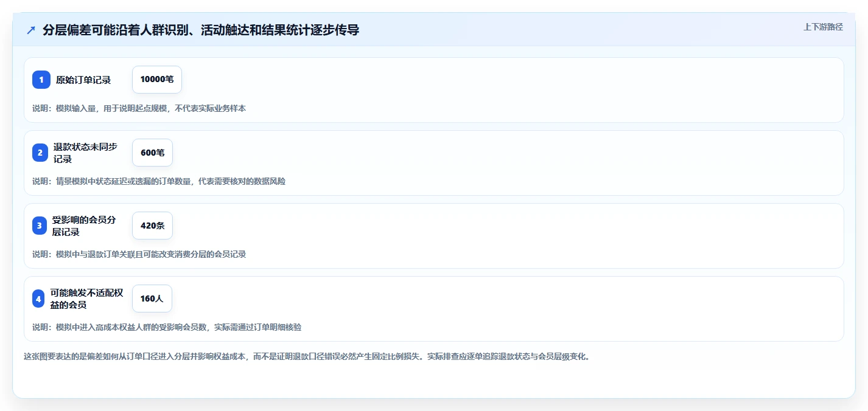Click the arrow icon beside the panel title
The height and width of the screenshot is (411, 868).
click(31, 30)
